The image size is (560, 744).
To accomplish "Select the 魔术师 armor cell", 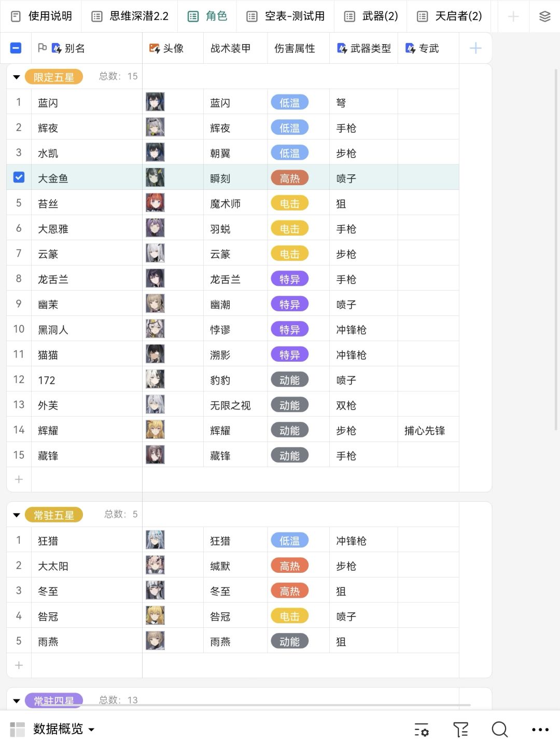I will tap(235, 203).
